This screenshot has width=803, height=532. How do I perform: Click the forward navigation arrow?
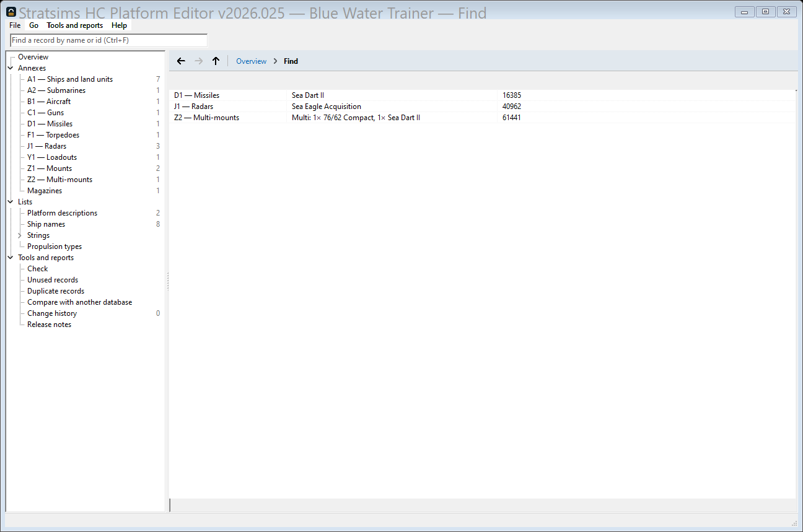pos(198,61)
